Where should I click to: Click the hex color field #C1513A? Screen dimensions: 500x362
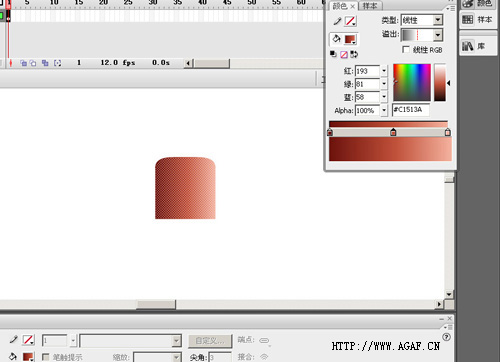tap(411, 110)
